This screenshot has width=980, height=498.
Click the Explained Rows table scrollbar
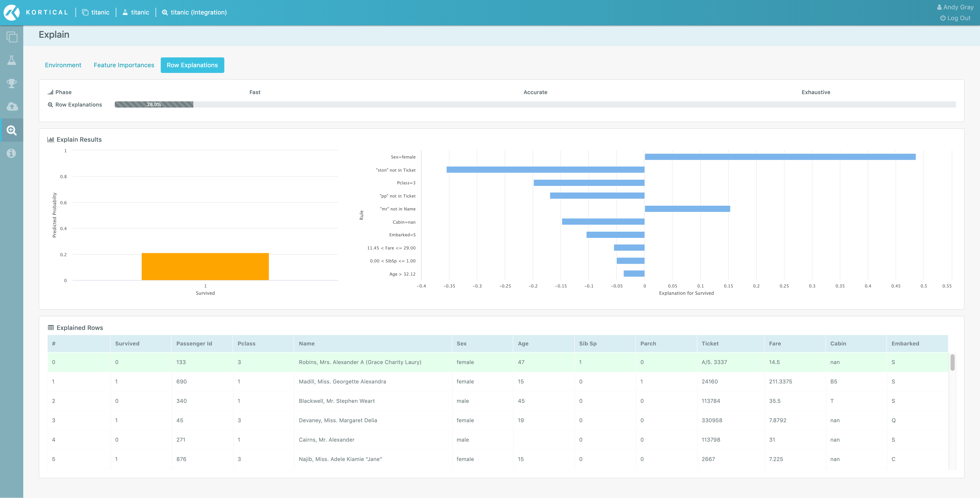[x=952, y=363]
